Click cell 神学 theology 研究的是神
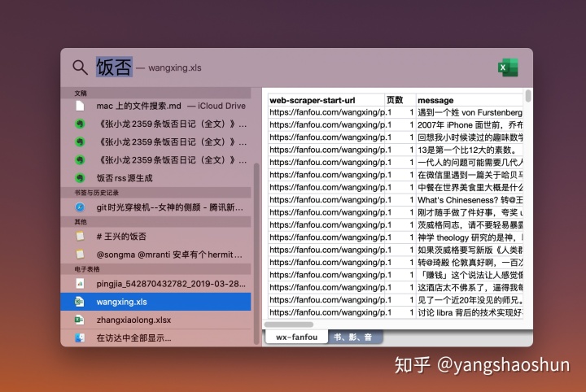Image resolution: width=586 pixels, height=392 pixels. point(470,237)
